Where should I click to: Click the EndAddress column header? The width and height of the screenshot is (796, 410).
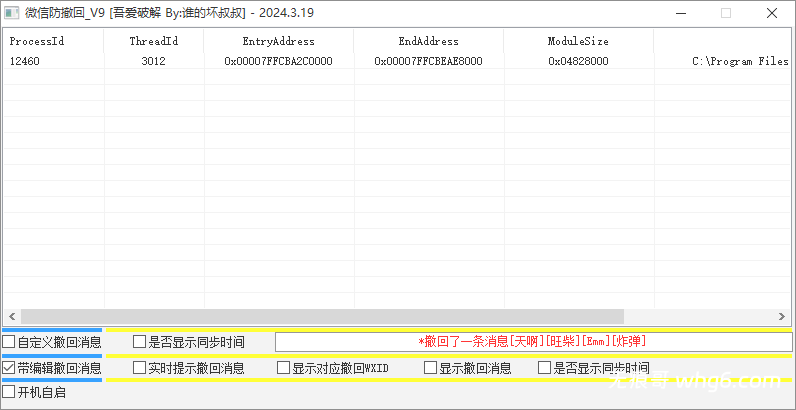click(x=428, y=42)
